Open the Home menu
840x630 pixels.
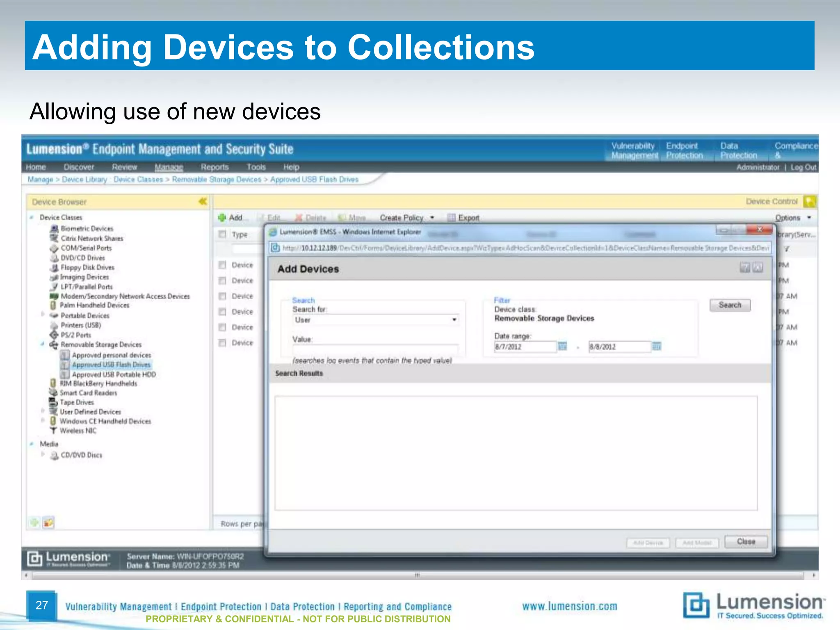pyautogui.click(x=36, y=167)
